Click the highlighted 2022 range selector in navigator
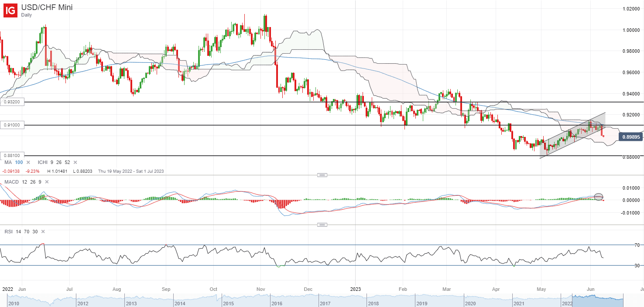This screenshot has width=644, height=307. 598,300
